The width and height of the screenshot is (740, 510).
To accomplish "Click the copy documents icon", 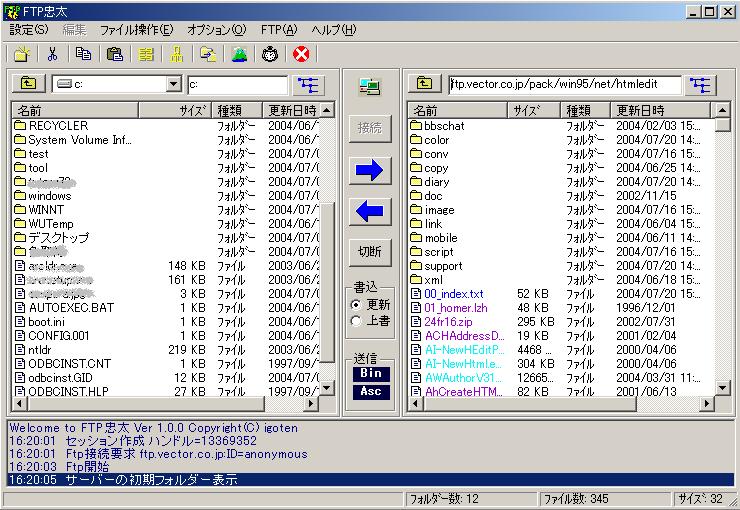I will pos(84,54).
